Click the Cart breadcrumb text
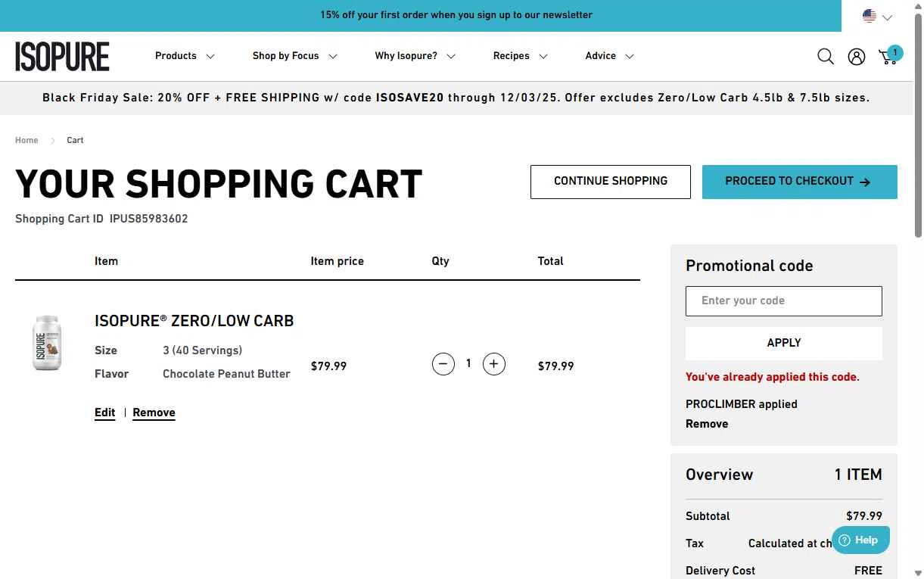The width and height of the screenshot is (924, 579). 75,140
